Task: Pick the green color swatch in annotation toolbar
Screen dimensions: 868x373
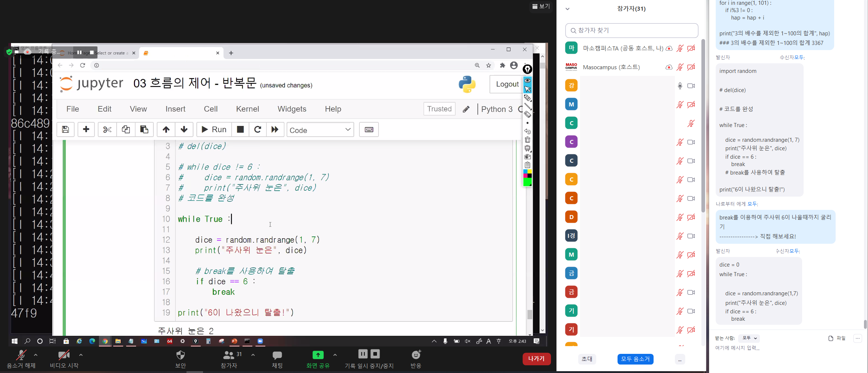Action: (x=527, y=182)
